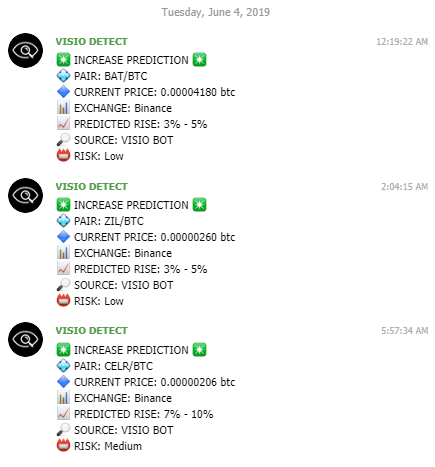Screen dimensions: 435x467
Task: Click the red risk emoji beside RISK: Medium
Action: click(x=63, y=446)
